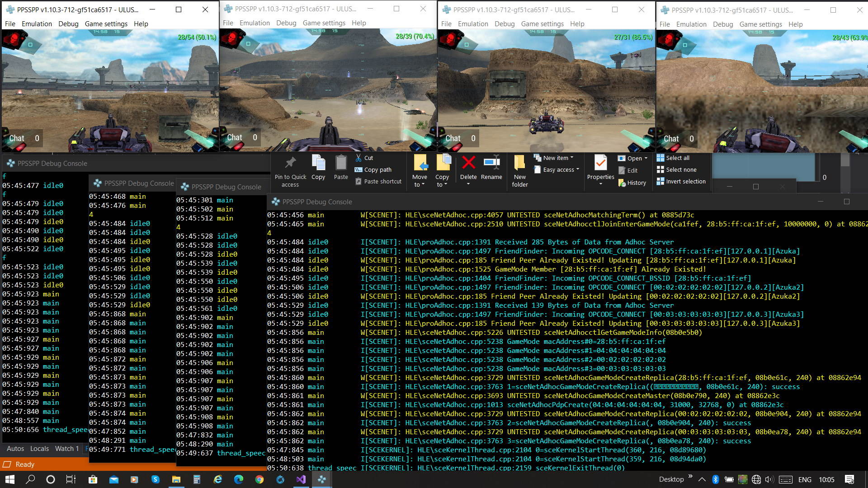868x488 pixels.
Task: Click the Paste clipboard icon in the ribbon
Action: [341, 168]
